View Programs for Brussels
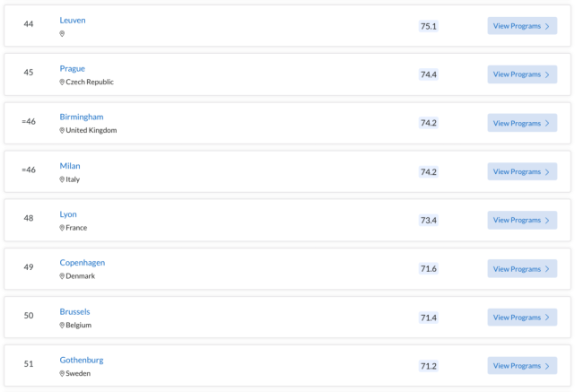This screenshot has height=392, width=575. click(x=522, y=318)
